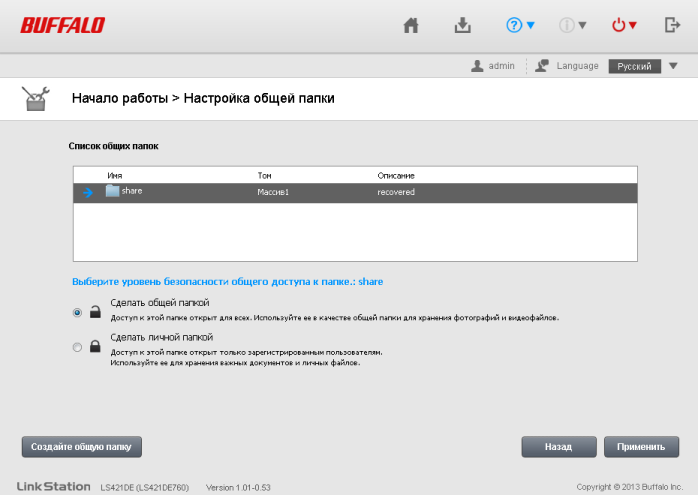Go to the Home page icon
The width and height of the screenshot is (698, 495).
tap(411, 25)
